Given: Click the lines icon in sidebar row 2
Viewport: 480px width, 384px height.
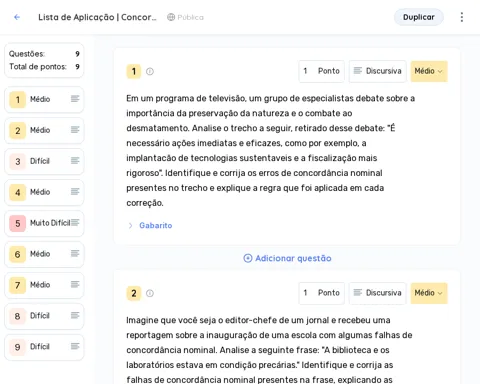Looking at the screenshot, I should pos(75,130).
